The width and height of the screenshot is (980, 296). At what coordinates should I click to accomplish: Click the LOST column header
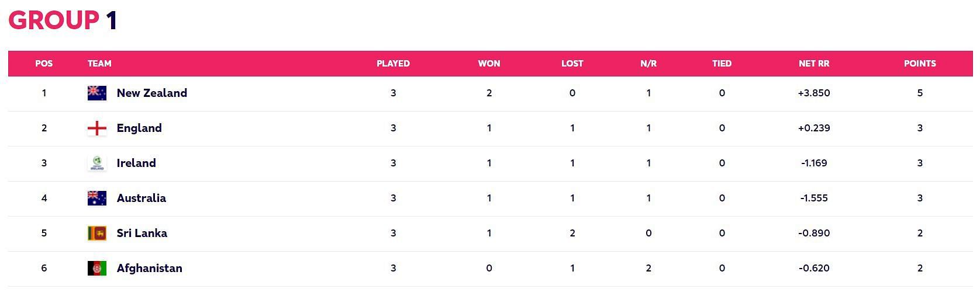572,64
